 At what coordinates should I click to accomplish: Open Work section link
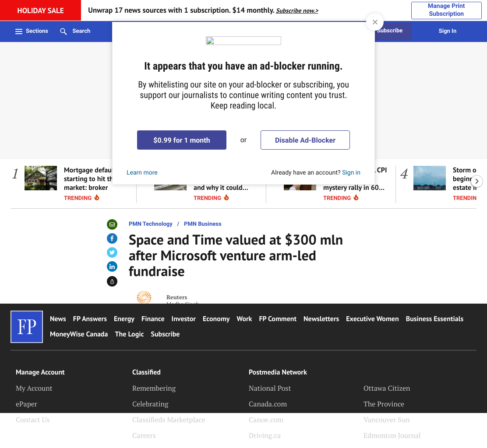244,319
